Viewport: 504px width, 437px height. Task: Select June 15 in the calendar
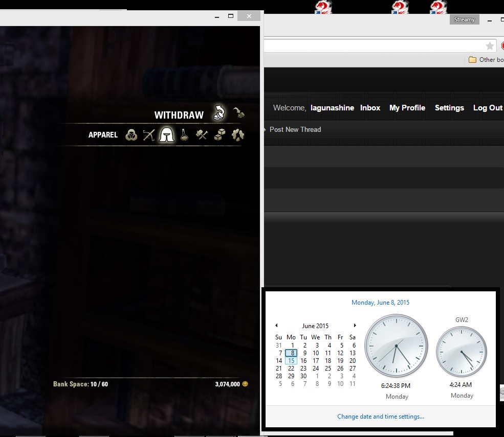coord(291,360)
